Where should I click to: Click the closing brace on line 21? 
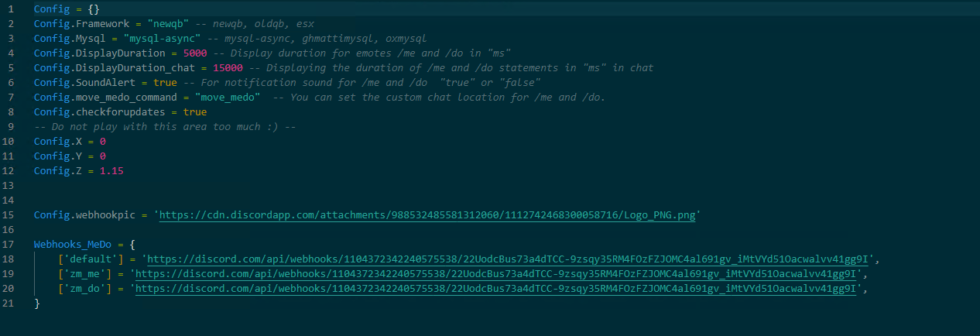click(x=37, y=303)
